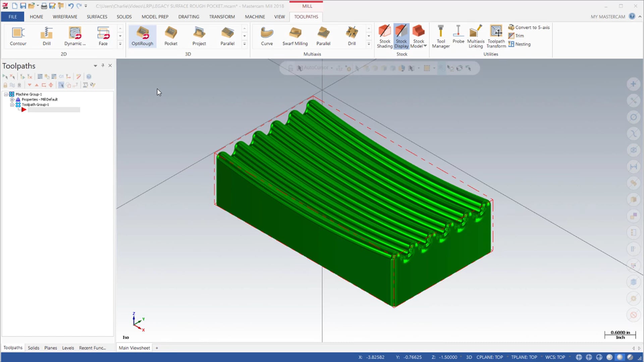Screen dimensions: 644x362
Task: Open the SURFACES menu tab
Action: tap(96, 16)
